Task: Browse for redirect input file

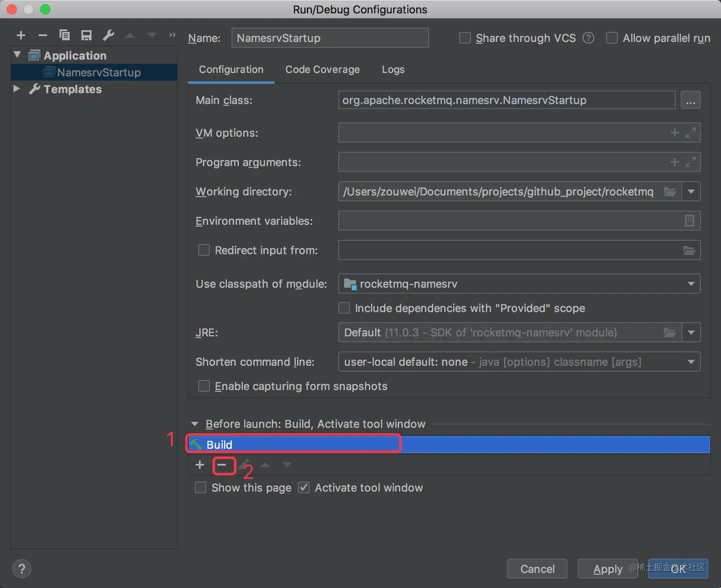Action: pyautogui.click(x=689, y=250)
